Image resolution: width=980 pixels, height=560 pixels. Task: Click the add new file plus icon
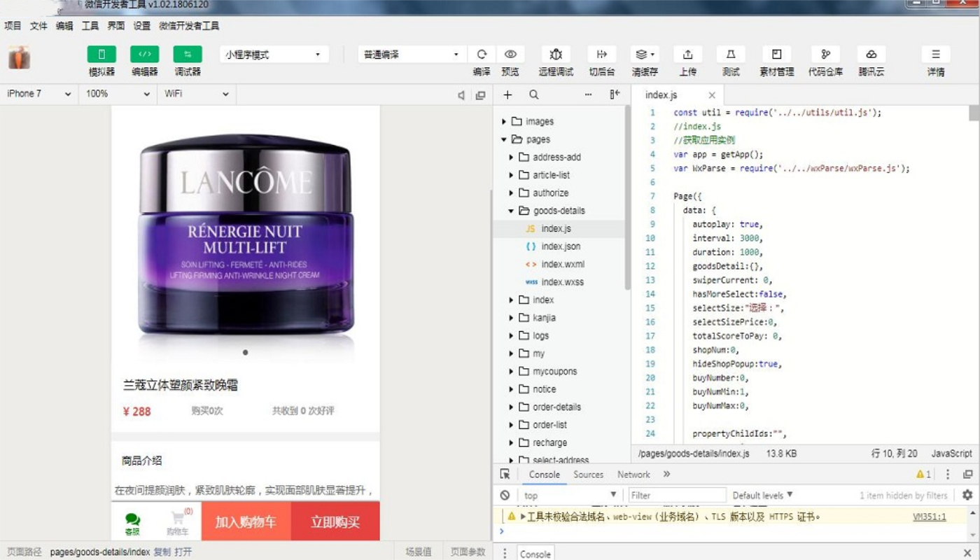point(507,94)
